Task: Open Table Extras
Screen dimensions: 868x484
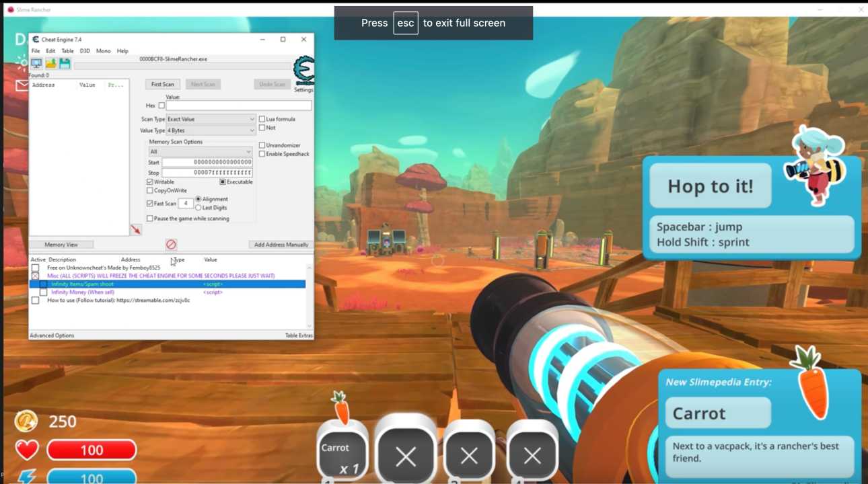Action: pyautogui.click(x=299, y=335)
